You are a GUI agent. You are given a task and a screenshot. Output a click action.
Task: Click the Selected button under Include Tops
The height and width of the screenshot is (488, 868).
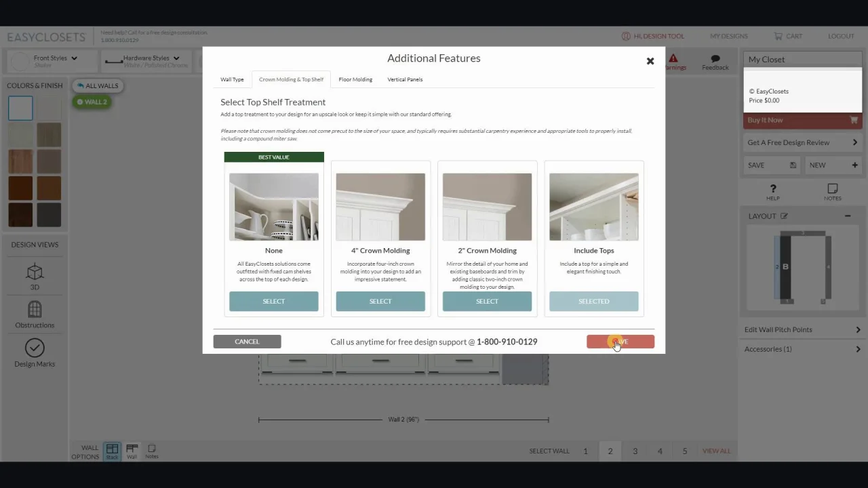tap(594, 302)
